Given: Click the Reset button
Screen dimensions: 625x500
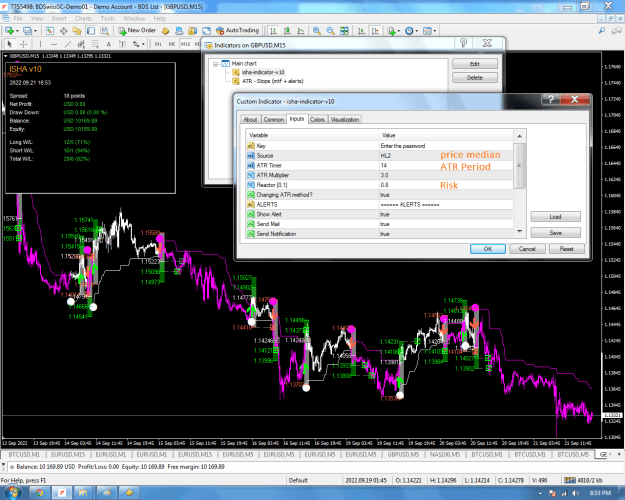Looking at the screenshot, I should pyautogui.click(x=566, y=248).
